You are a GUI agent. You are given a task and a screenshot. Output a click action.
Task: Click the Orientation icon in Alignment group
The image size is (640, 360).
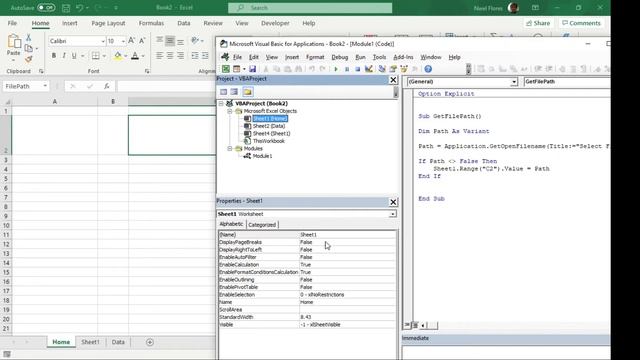coord(195,40)
